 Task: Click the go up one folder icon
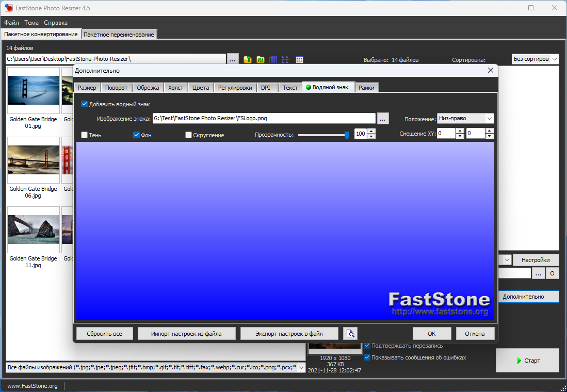(248, 59)
